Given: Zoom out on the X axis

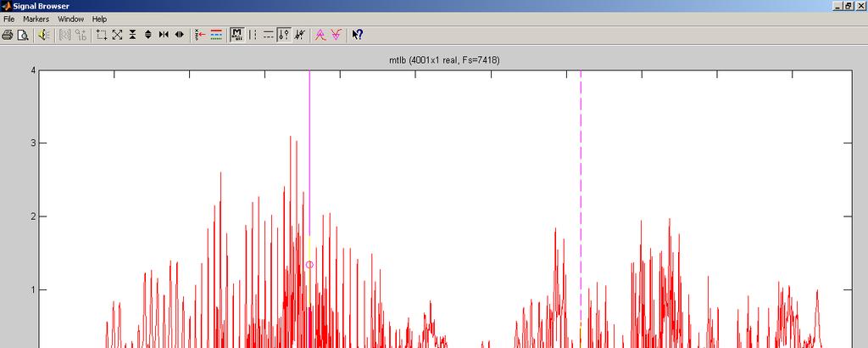Looking at the screenshot, I should 180,35.
